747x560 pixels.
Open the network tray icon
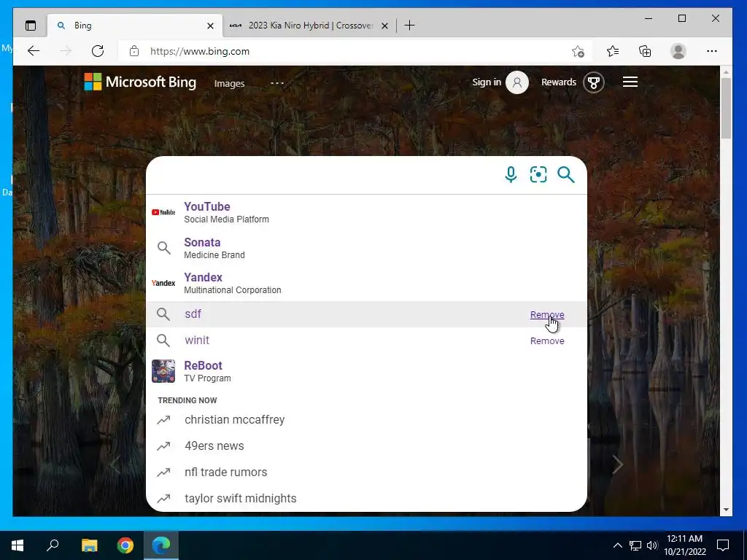pyautogui.click(x=635, y=545)
